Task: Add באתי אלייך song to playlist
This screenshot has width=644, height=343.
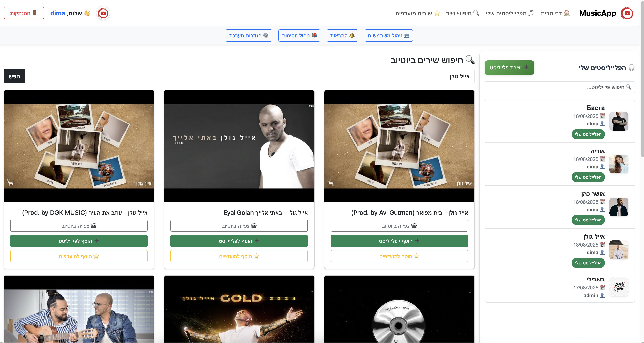Action: [x=239, y=241]
